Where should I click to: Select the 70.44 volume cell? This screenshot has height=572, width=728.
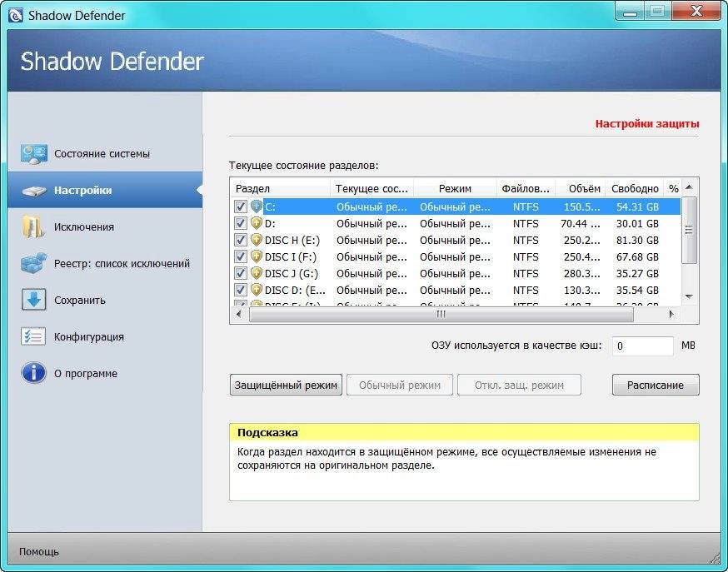[x=581, y=224]
